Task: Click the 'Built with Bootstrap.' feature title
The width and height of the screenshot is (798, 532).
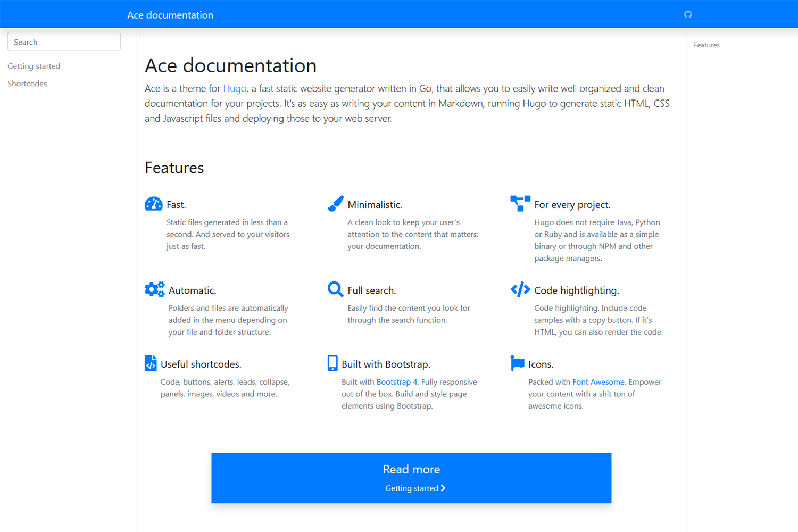Action: [x=386, y=364]
